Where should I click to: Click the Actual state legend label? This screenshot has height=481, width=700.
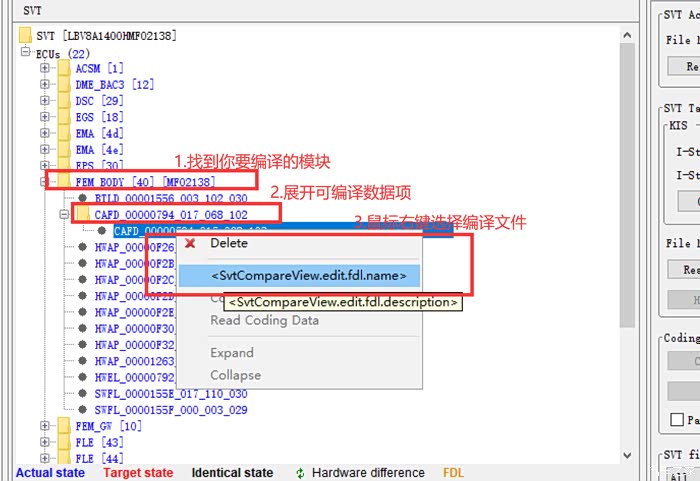coord(50,473)
